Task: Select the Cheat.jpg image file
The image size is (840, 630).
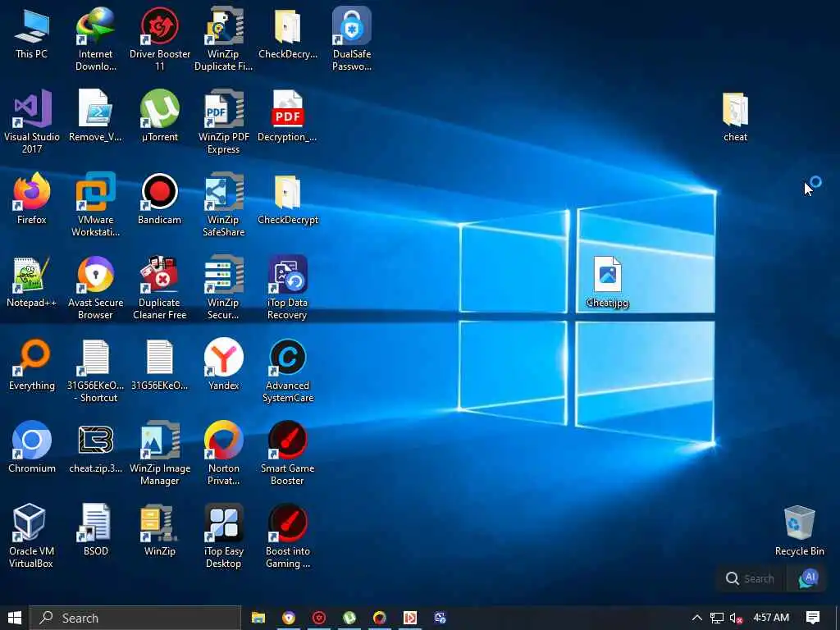Action: [x=608, y=274]
